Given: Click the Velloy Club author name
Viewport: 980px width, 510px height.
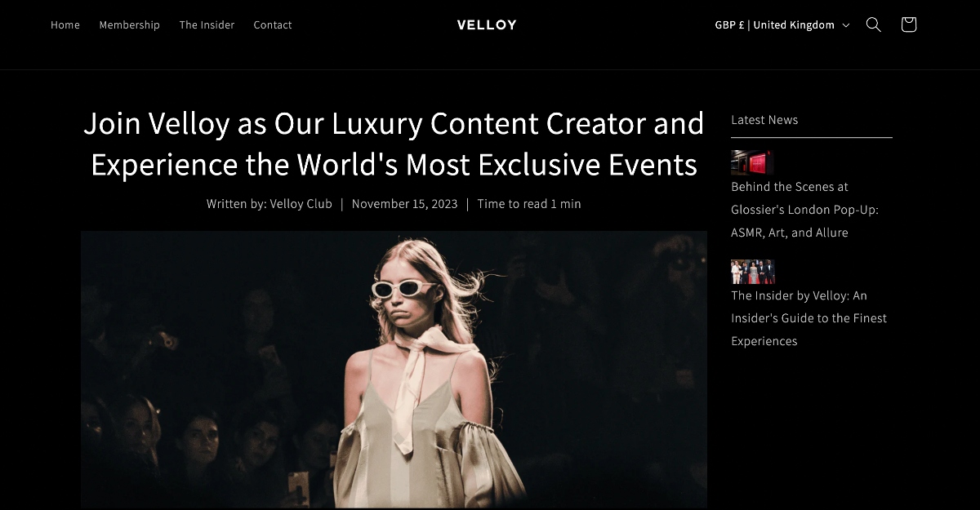Looking at the screenshot, I should coord(301,204).
